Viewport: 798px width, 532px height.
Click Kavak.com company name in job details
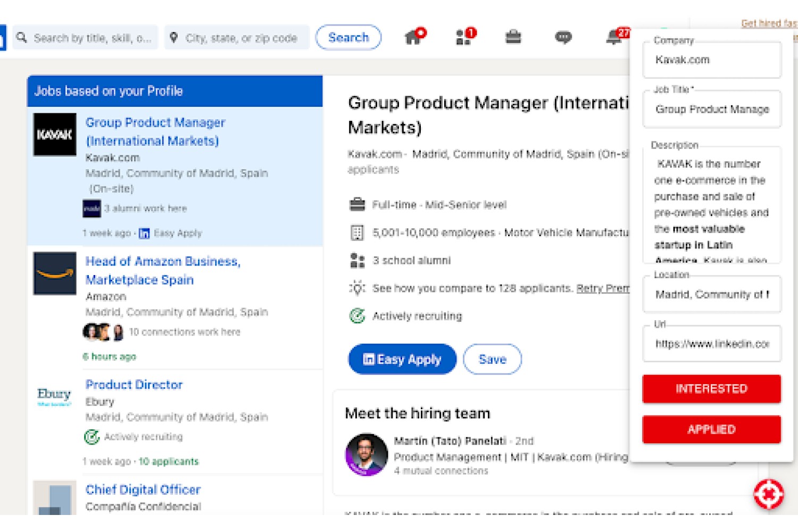375,154
